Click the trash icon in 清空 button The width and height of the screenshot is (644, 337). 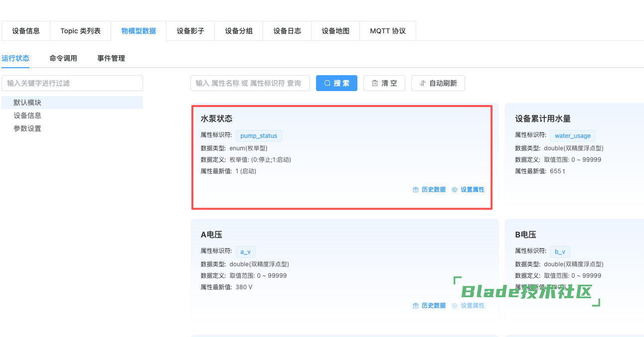(x=375, y=83)
